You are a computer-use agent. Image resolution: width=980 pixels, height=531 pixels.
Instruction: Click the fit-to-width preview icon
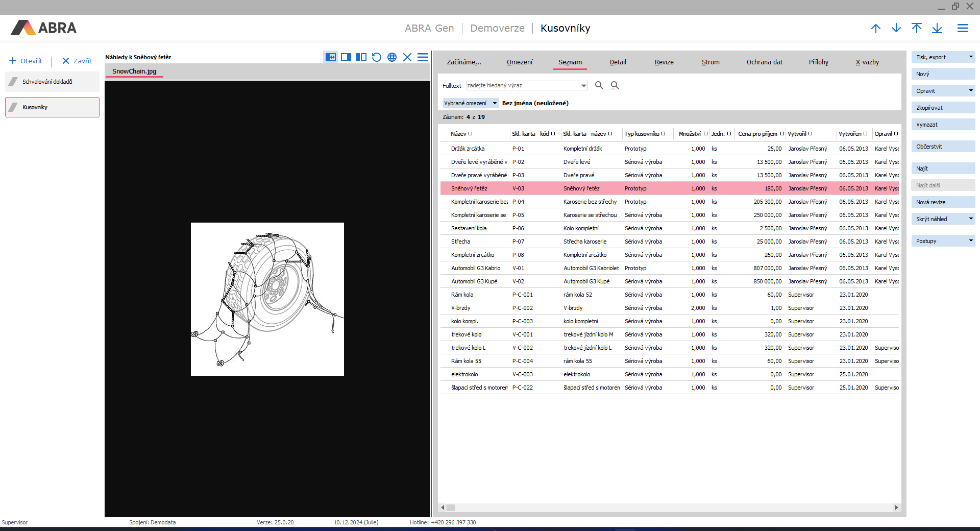click(331, 57)
